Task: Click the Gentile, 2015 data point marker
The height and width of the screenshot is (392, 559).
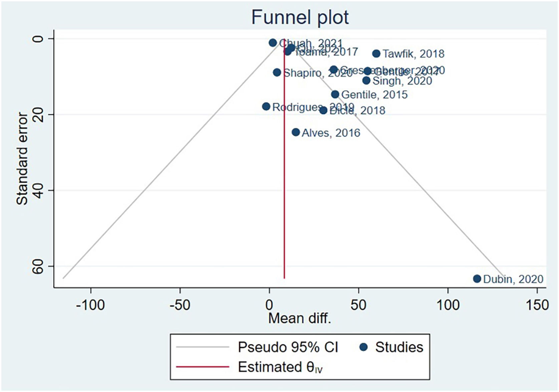Action: 335,94
